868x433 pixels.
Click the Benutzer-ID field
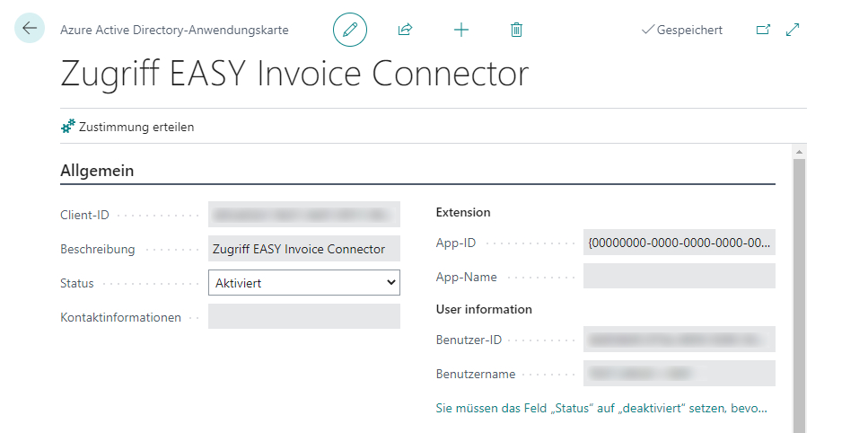(679, 340)
